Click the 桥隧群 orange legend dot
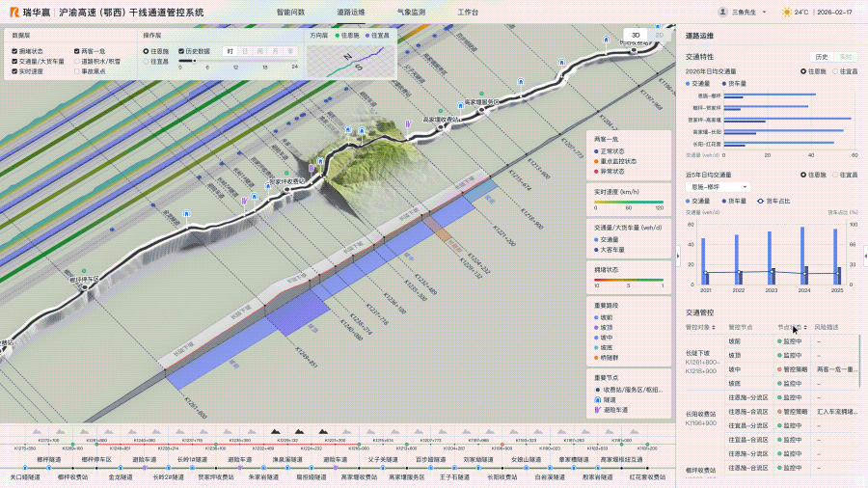868x488 pixels. (596, 358)
